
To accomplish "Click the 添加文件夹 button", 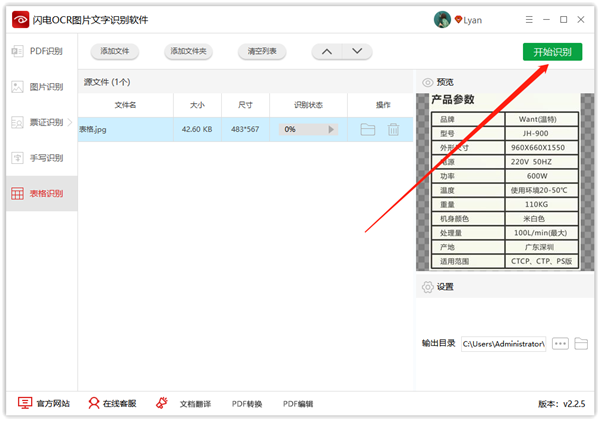I will point(189,51).
